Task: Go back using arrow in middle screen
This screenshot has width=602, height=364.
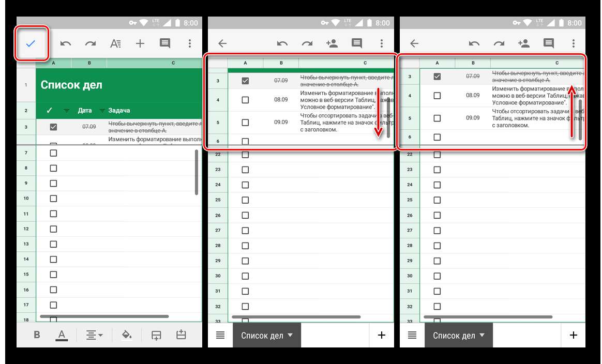Action: (x=222, y=43)
